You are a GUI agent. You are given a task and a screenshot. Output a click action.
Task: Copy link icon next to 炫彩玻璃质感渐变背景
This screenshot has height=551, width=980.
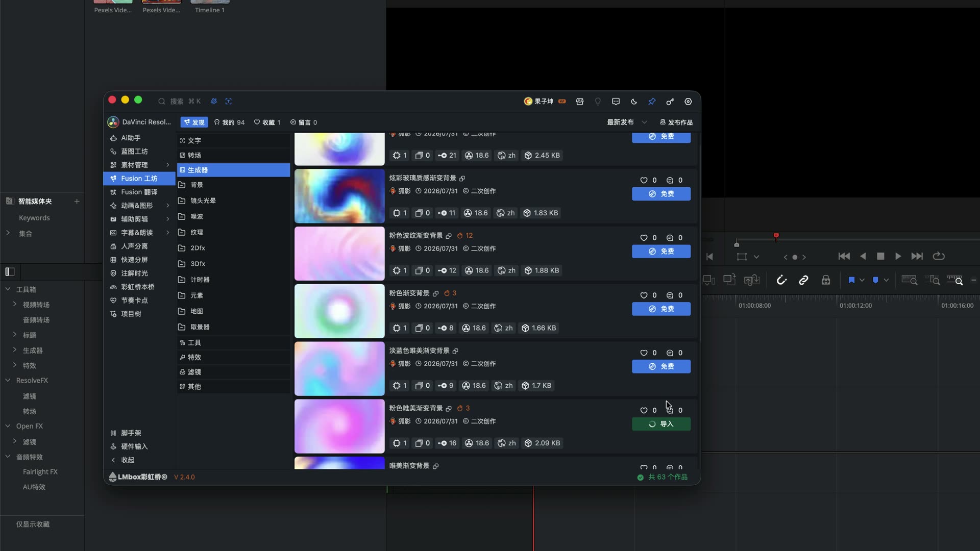(x=462, y=178)
